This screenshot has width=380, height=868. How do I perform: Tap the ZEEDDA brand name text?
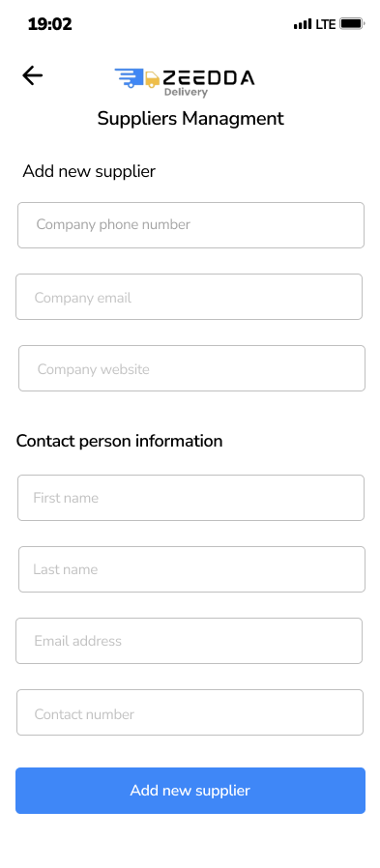click(208, 78)
